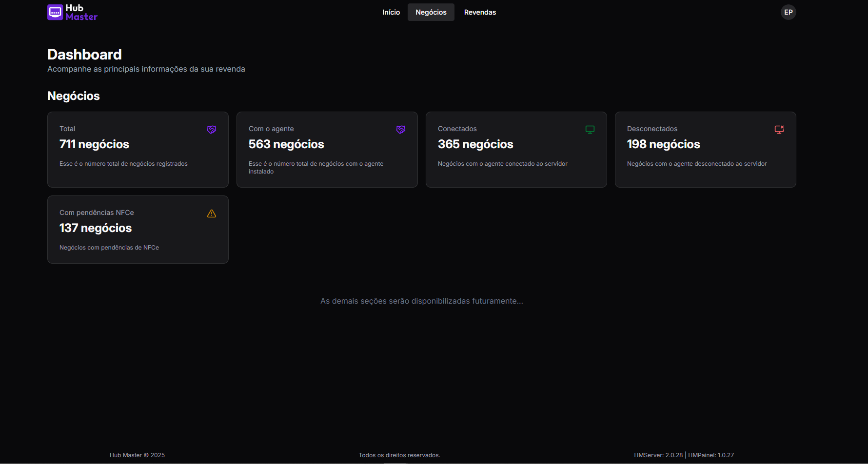868x464 pixels.
Task: Click the Com pendências NFCe card
Action: point(138,229)
